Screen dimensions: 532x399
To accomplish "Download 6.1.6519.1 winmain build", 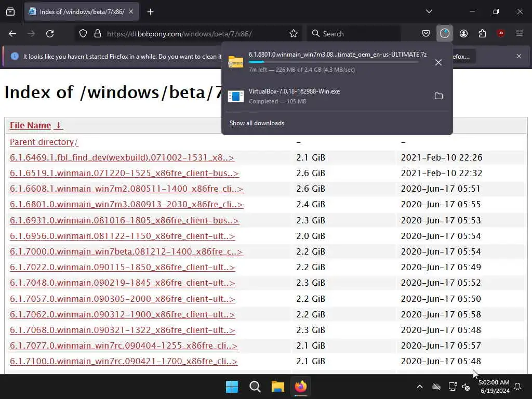I will tap(124, 173).
